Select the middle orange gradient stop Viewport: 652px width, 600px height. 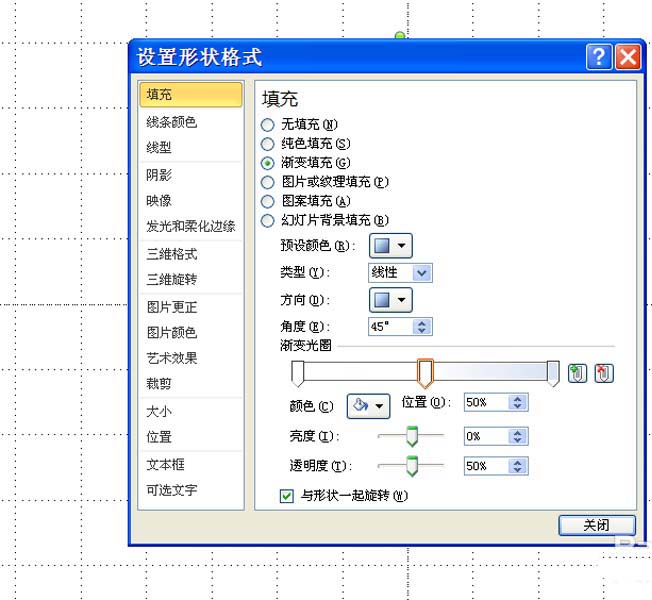[x=425, y=373]
